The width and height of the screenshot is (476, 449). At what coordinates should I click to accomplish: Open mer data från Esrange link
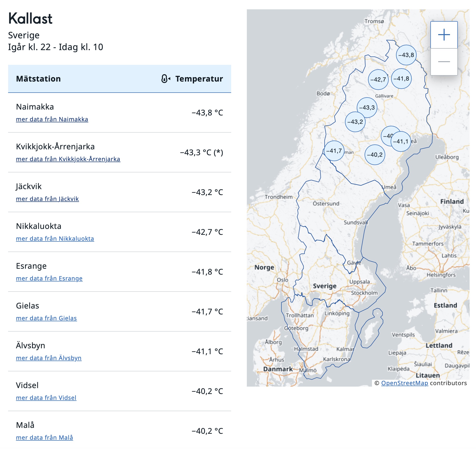pos(49,279)
